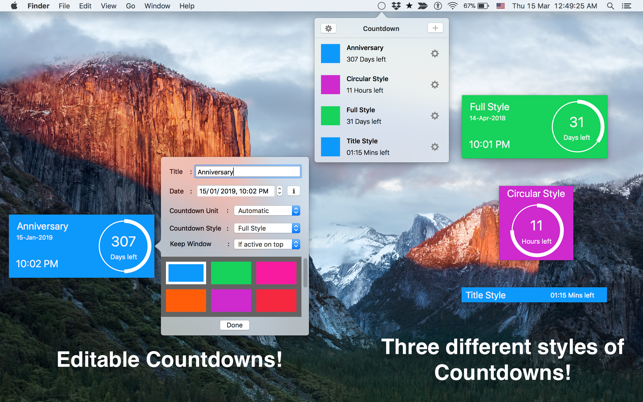The image size is (643, 402).
Task: Check battery status at 67%
Action: coord(476,6)
